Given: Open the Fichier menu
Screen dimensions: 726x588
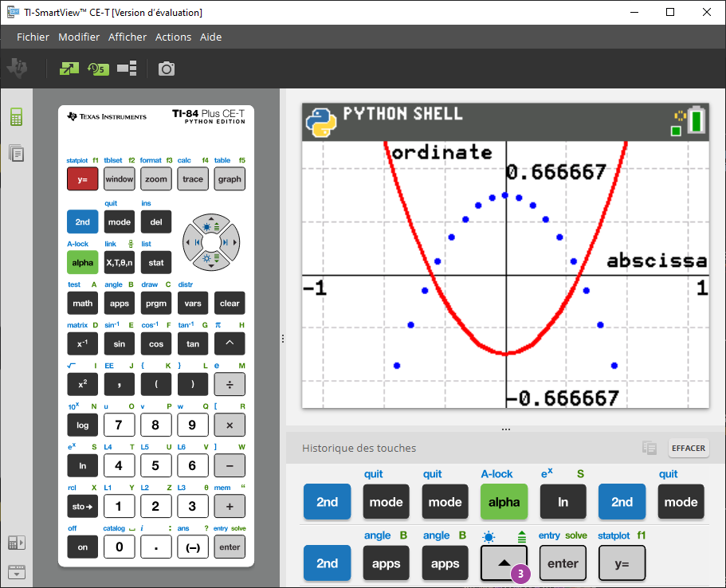Looking at the screenshot, I should (x=33, y=37).
